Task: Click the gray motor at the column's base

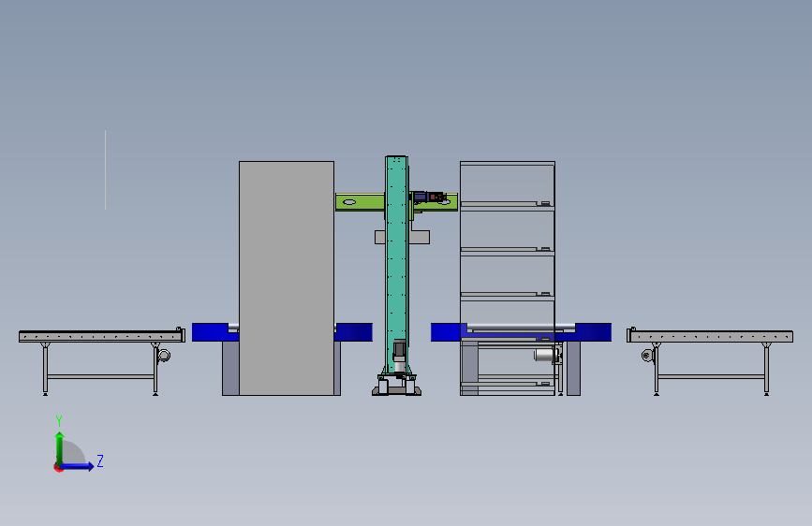Action: 400,357
